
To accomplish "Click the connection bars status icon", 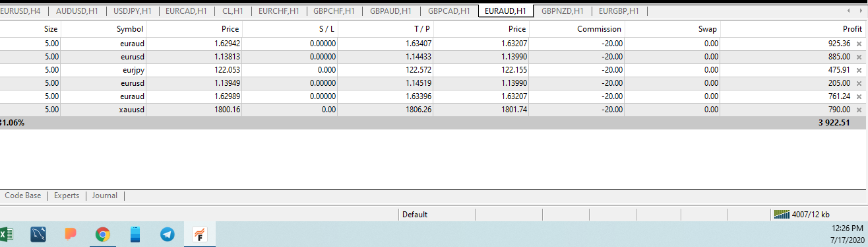I will click(x=781, y=214).
